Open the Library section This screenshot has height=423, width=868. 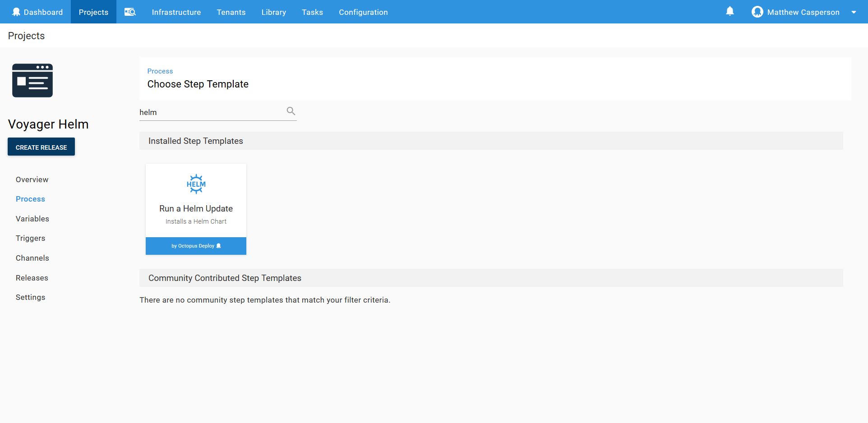(273, 12)
